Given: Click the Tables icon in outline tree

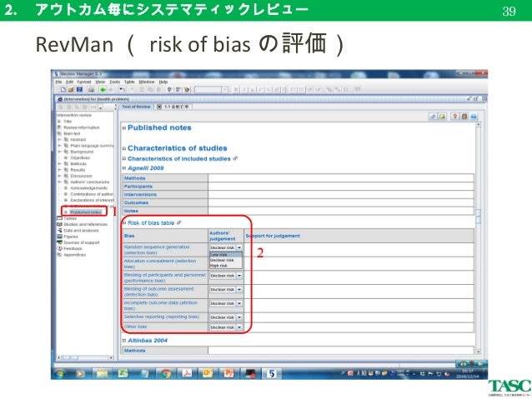Looking at the screenshot, I should tap(60, 218).
